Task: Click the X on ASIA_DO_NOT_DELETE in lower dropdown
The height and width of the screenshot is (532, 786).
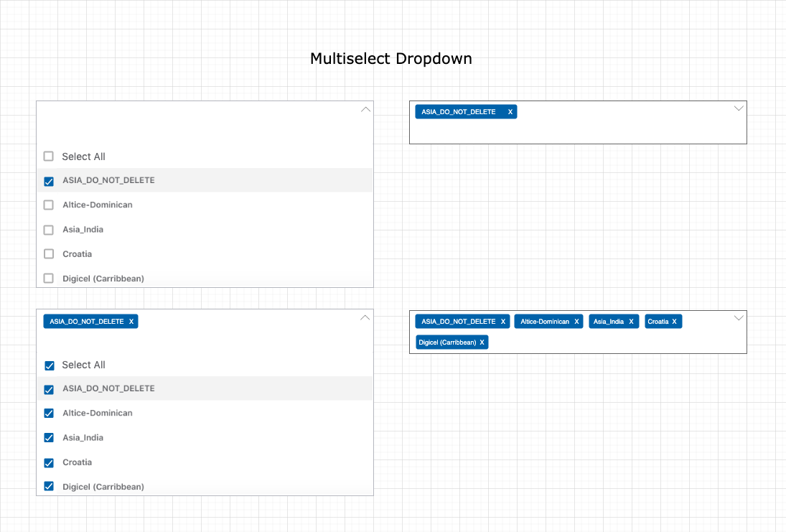Action: coord(131,321)
